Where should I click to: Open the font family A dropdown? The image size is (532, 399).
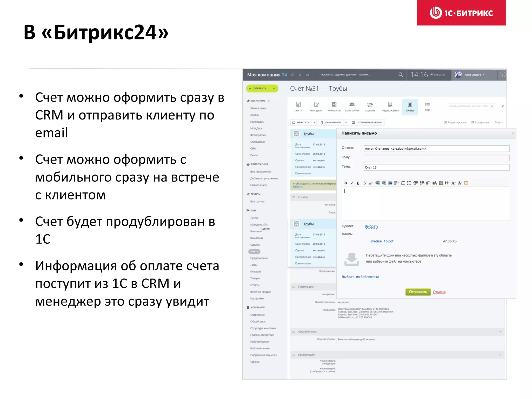point(453,183)
